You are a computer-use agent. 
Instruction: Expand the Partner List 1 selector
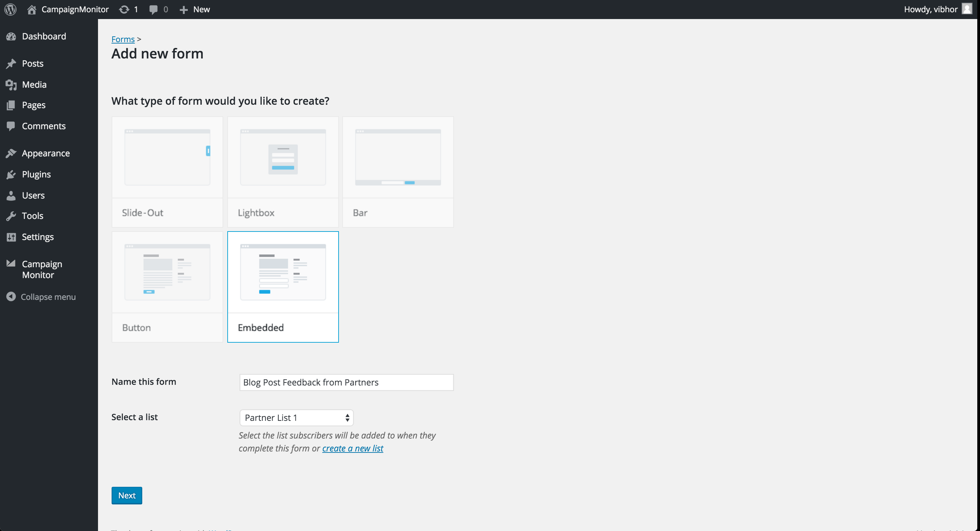click(295, 417)
